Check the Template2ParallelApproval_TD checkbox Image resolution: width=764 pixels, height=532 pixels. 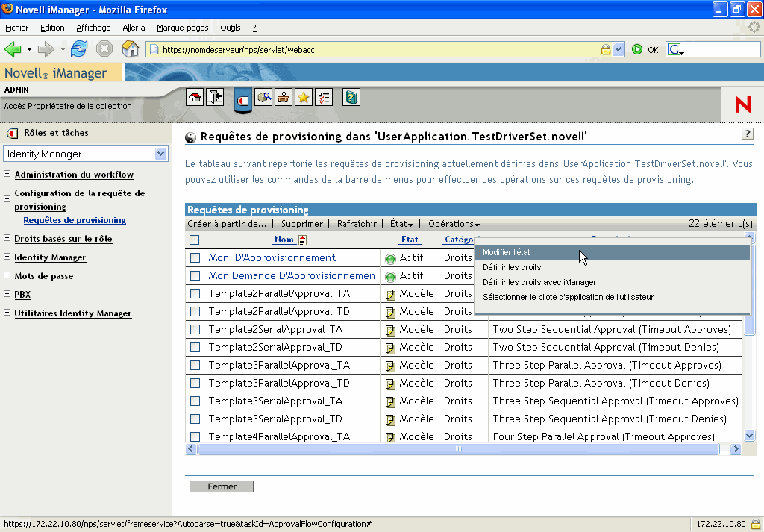(x=195, y=311)
